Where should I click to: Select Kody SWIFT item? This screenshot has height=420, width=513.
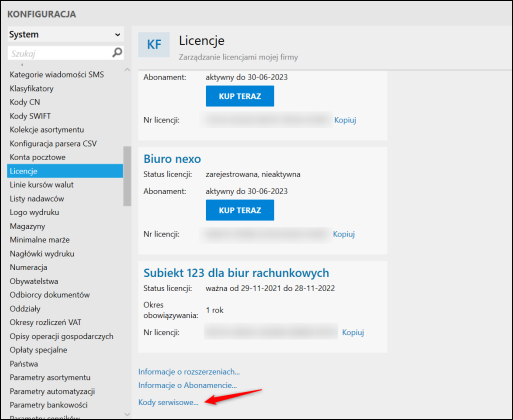click(30, 116)
